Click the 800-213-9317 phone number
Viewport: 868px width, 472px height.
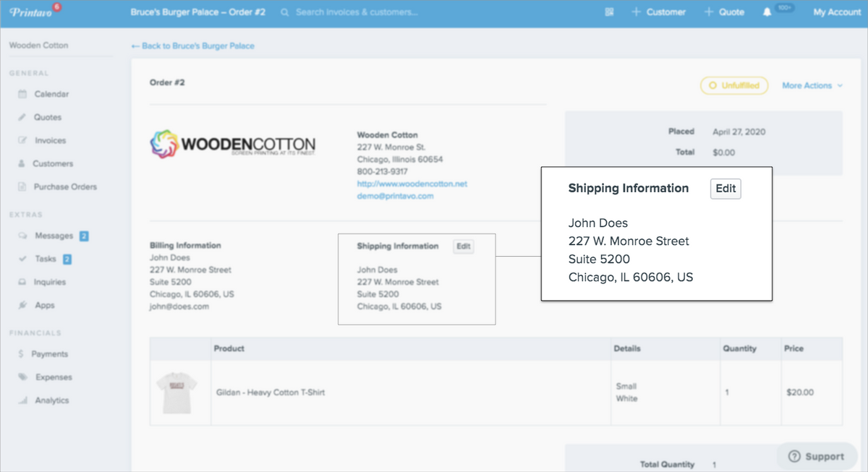point(382,171)
